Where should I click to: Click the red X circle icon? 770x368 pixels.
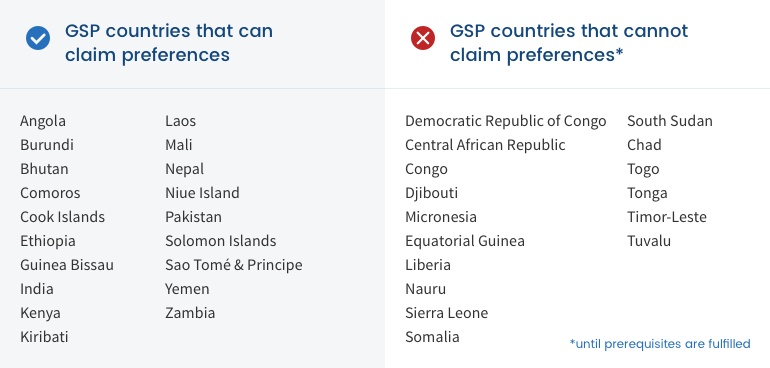pos(423,38)
